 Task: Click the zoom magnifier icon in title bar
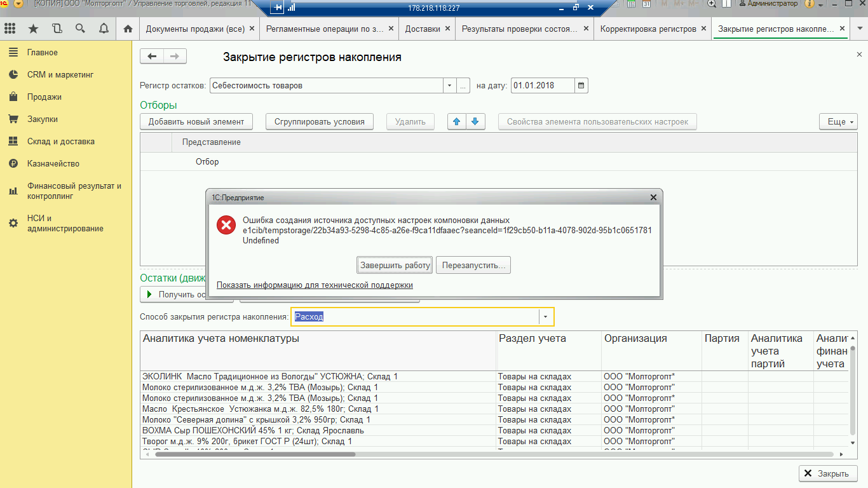pos(711,4)
